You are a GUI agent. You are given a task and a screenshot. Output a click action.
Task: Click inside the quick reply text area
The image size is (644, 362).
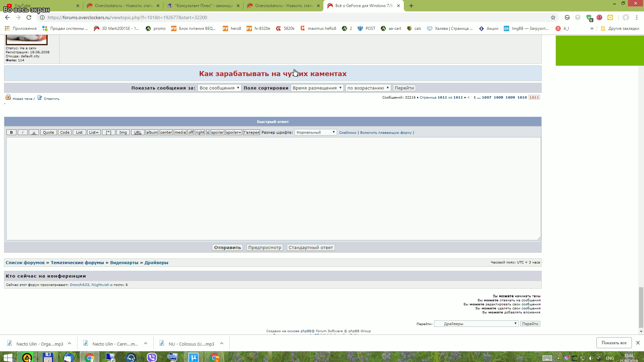point(273,188)
